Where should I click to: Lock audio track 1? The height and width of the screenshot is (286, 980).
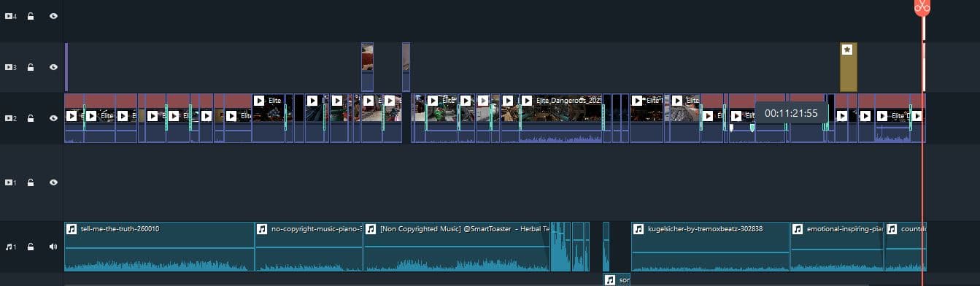(x=31, y=247)
